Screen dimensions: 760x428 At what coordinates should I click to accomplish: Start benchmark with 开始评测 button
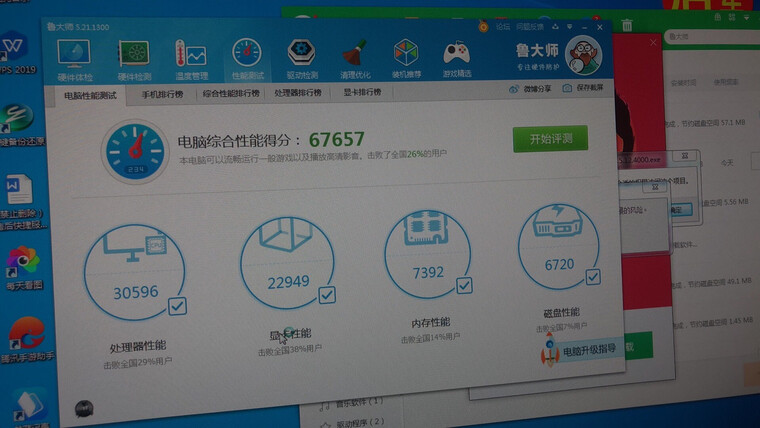[x=550, y=139]
